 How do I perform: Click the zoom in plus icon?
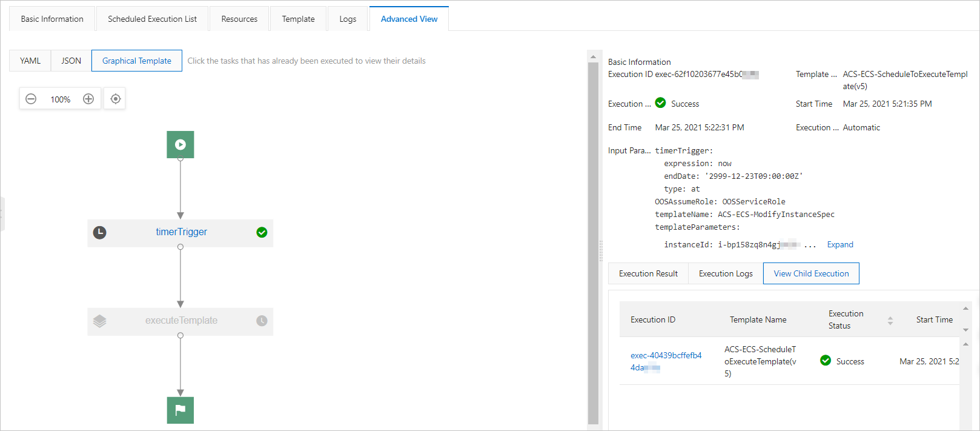tap(88, 99)
